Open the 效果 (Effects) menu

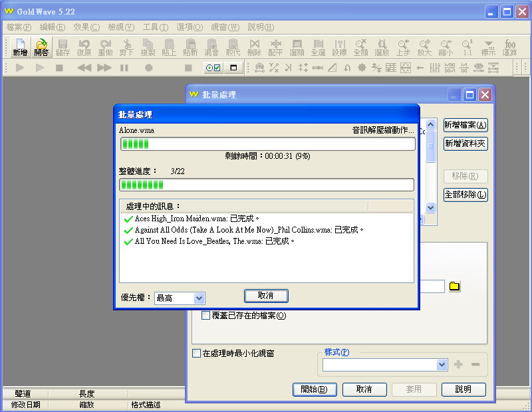(86, 27)
